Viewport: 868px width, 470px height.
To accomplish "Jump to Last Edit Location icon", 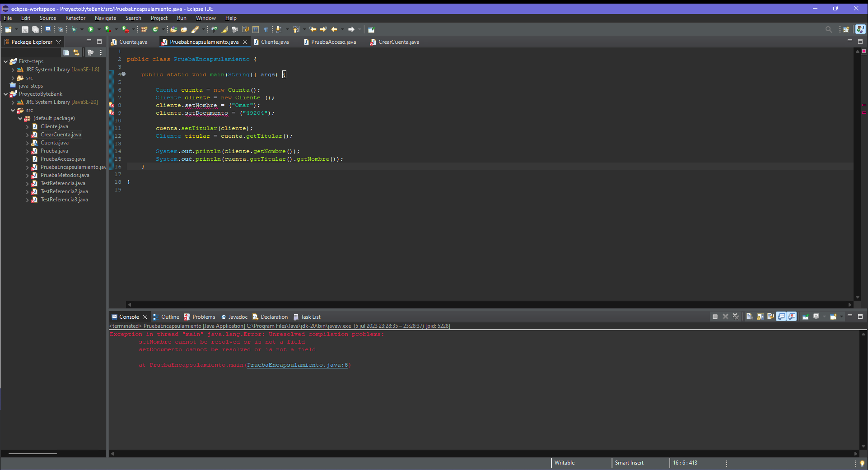I will 313,29.
